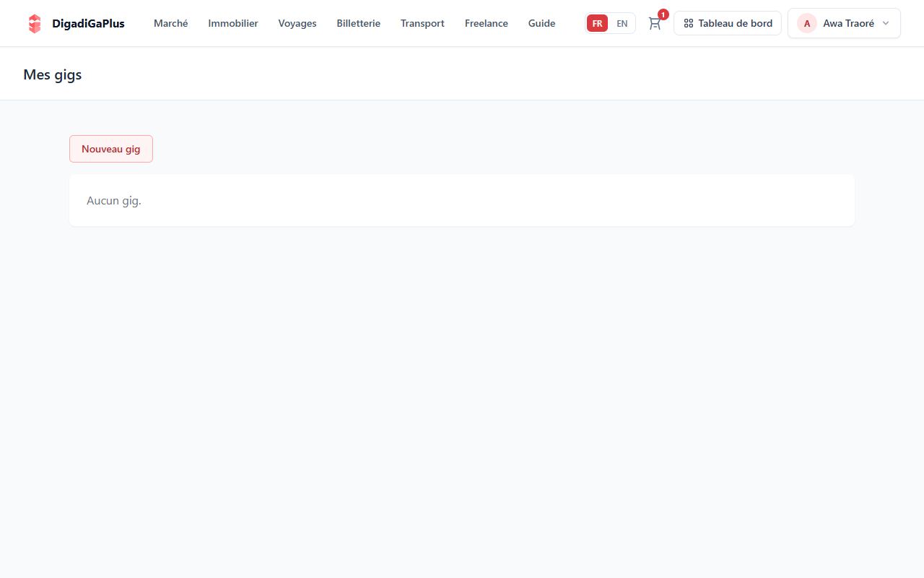Open the Marché menu

[170, 23]
